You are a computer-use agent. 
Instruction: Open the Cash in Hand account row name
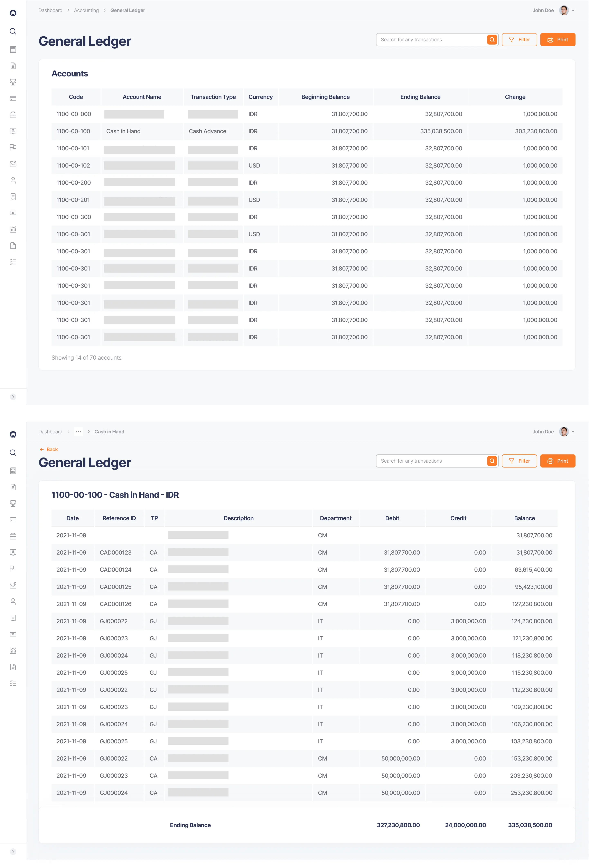point(123,131)
